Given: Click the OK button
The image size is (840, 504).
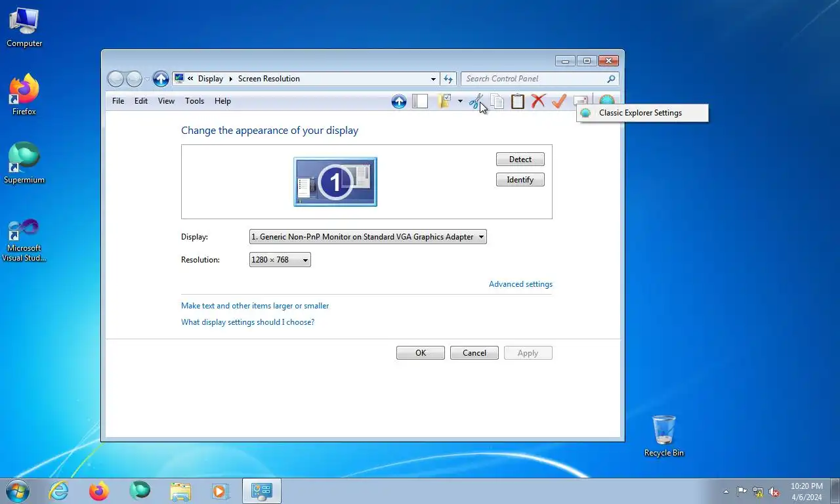Looking at the screenshot, I should 421,353.
